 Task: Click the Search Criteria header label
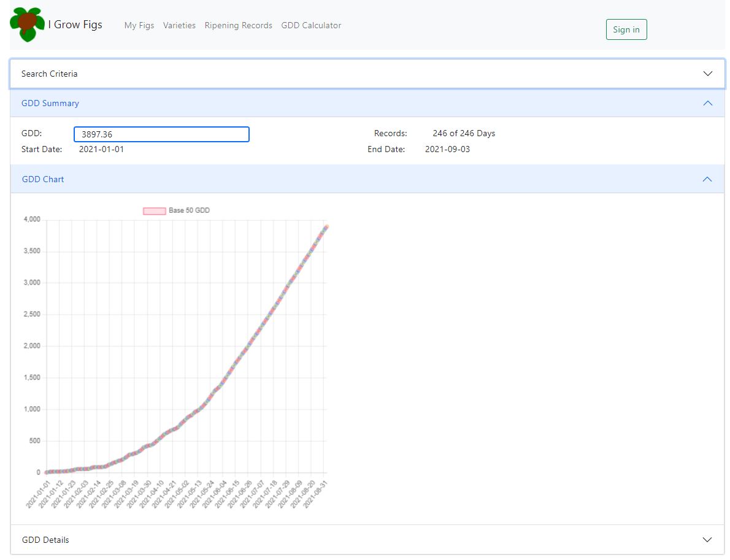[x=48, y=74]
